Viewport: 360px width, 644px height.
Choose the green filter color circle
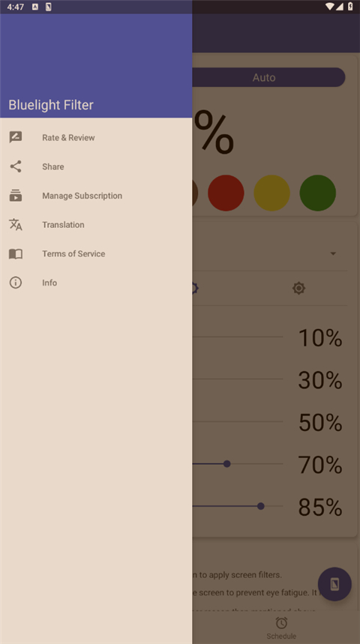[x=318, y=193]
